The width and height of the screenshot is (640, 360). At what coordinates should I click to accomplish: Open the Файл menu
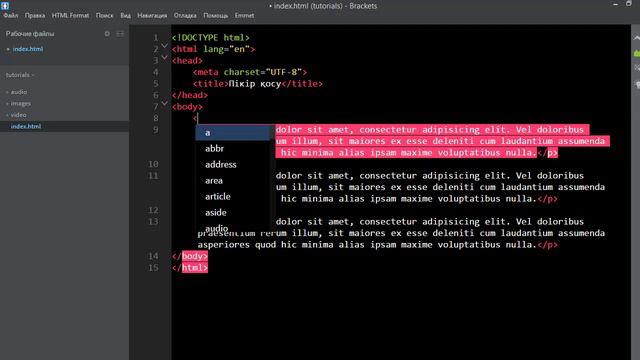click(11, 16)
